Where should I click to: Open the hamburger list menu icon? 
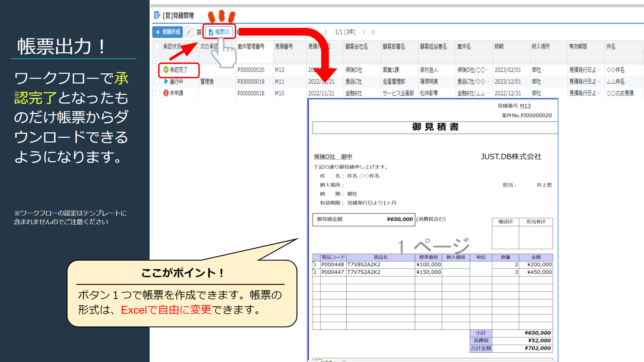[x=199, y=32]
